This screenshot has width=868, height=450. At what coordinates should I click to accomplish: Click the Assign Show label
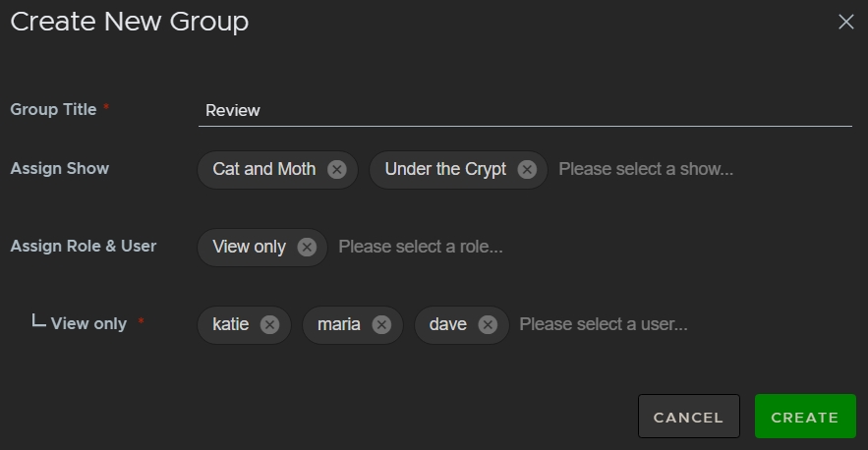click(x=60, y=168)
